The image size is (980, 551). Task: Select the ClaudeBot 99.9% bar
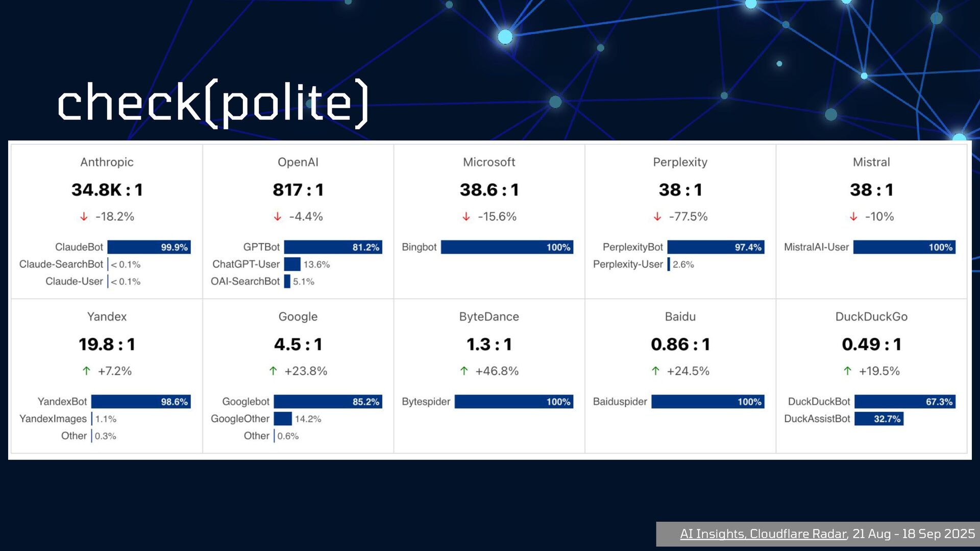point(149,247)
